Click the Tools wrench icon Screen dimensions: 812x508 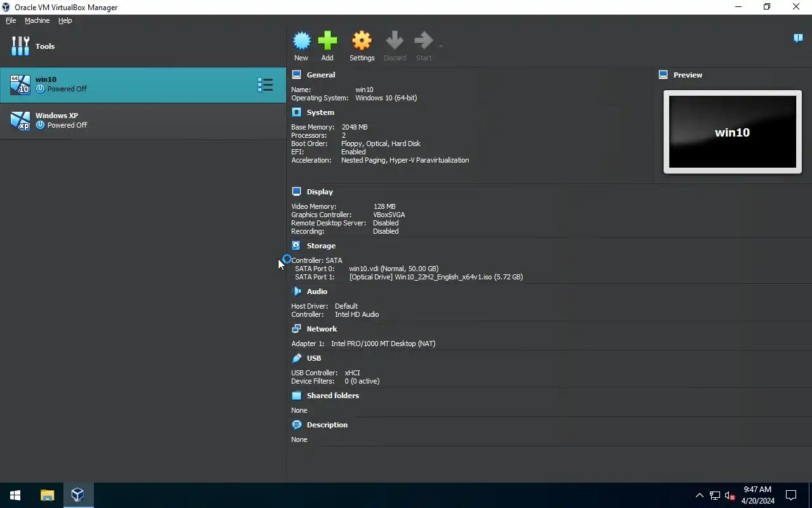20,46
